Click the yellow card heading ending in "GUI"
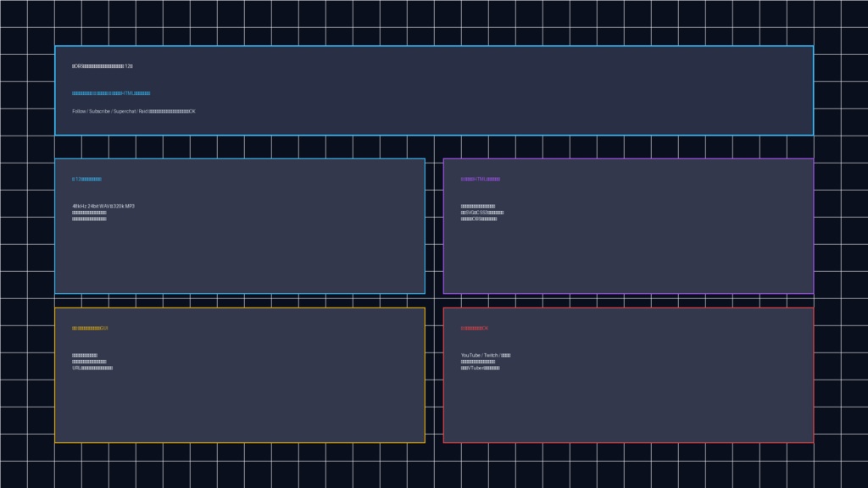Viewport: 868px width, 488px height. [90, 328]
